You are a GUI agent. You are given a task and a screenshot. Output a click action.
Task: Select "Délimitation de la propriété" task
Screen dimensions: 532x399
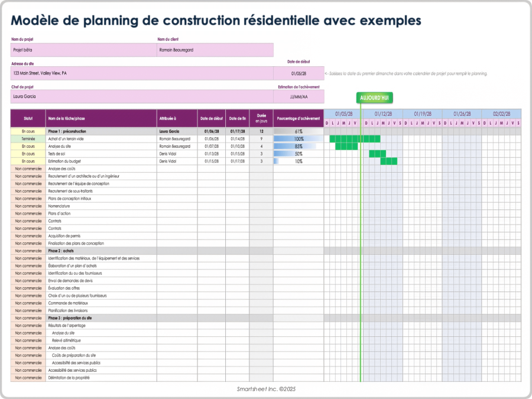coord(69,378)
